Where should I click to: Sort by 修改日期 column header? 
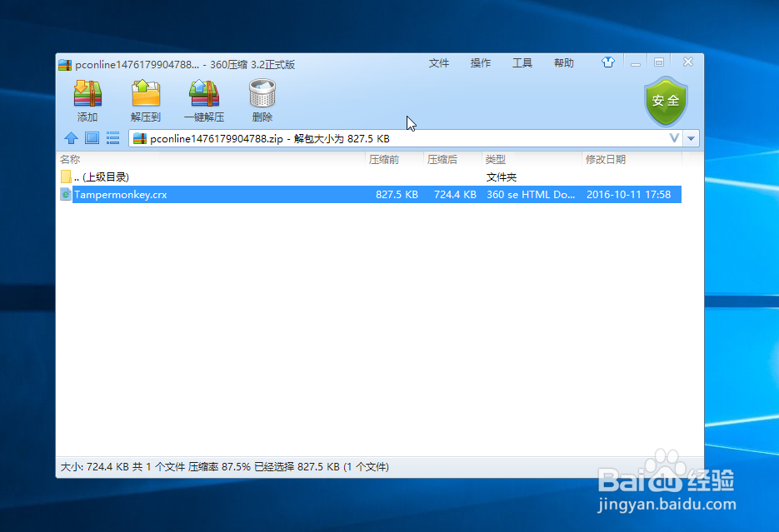pos(632,159)
